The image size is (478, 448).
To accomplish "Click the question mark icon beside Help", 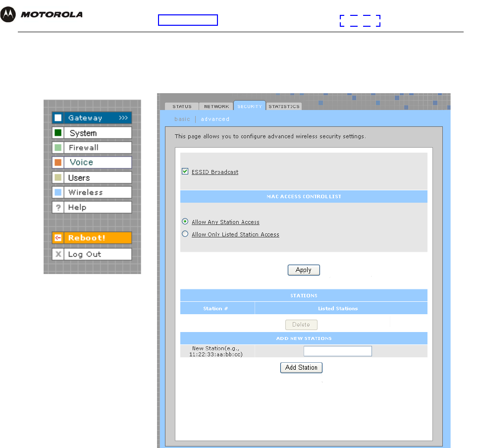I will pos(58,207).
